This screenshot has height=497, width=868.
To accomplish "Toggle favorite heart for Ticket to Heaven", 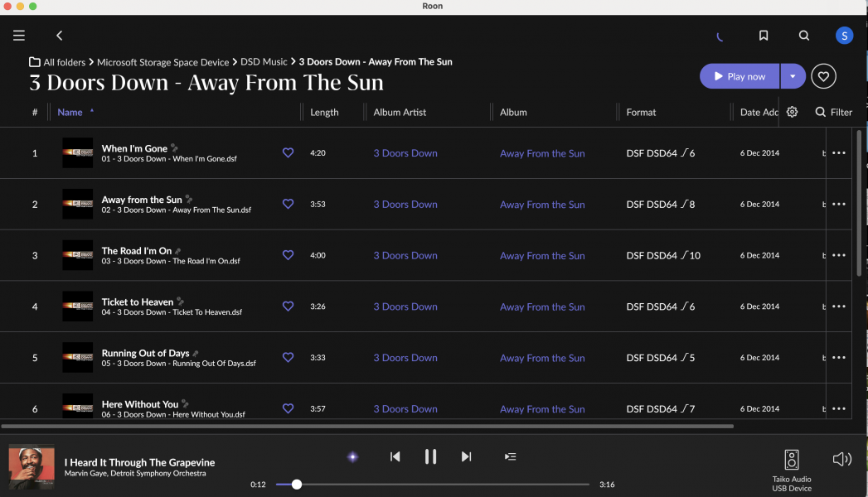I will (288, 306).
